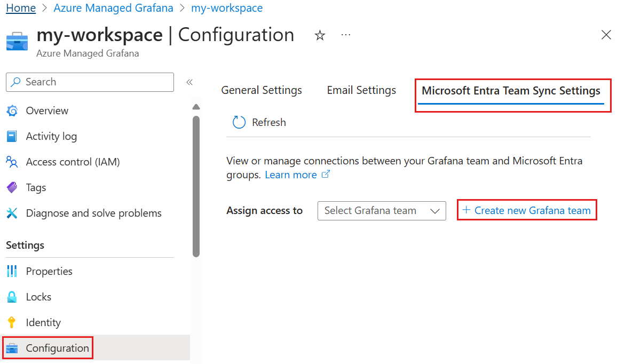Expand the ellipsis menu next to the star
Viewport: 633px width, 364px height.
pyautogui.click(x=345, y=35)
